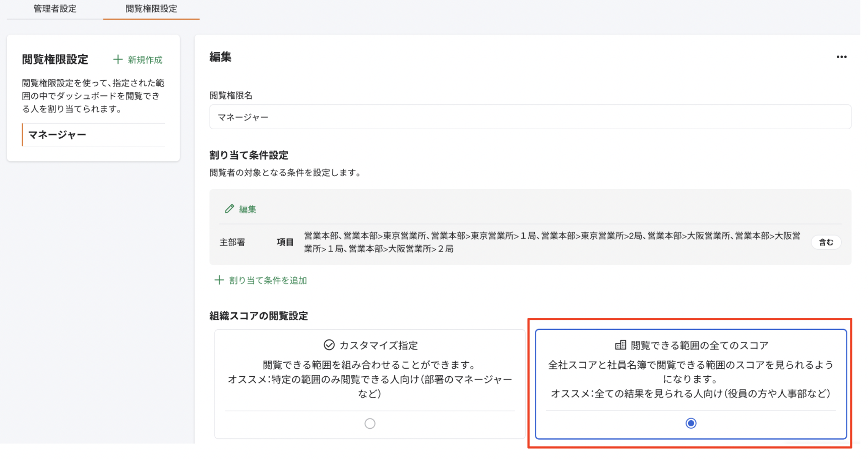Click the 主部署 label in the condition row
The image size is (868, 459).
pyautogui.click(x=232, y=242)
